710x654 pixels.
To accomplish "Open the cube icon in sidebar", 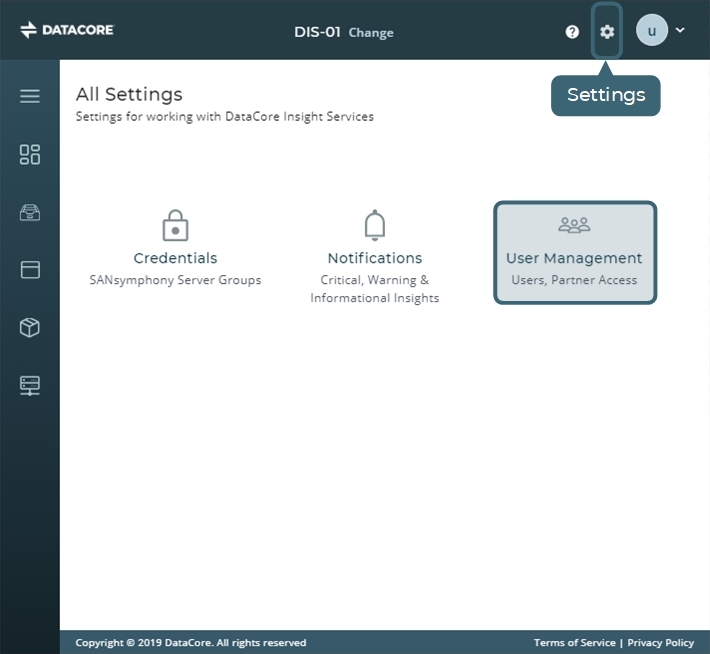I will point(30,327).
